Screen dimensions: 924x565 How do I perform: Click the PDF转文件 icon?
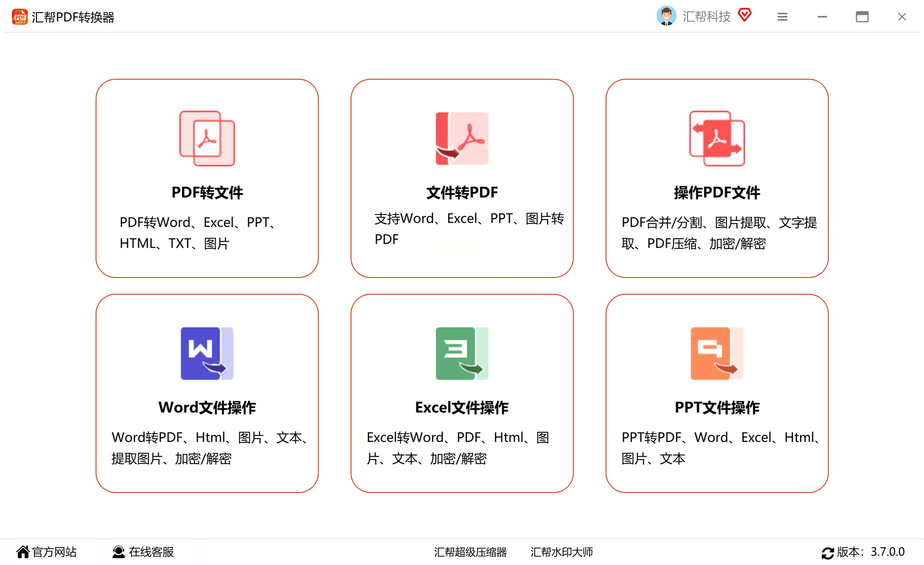pyautogui.click(x=207, y=138)
